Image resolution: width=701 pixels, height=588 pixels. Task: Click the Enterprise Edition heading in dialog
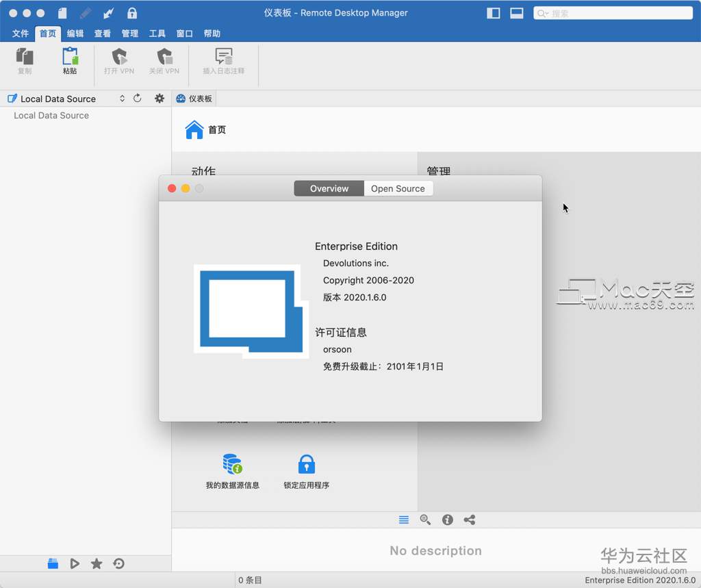tap(356, 246)
